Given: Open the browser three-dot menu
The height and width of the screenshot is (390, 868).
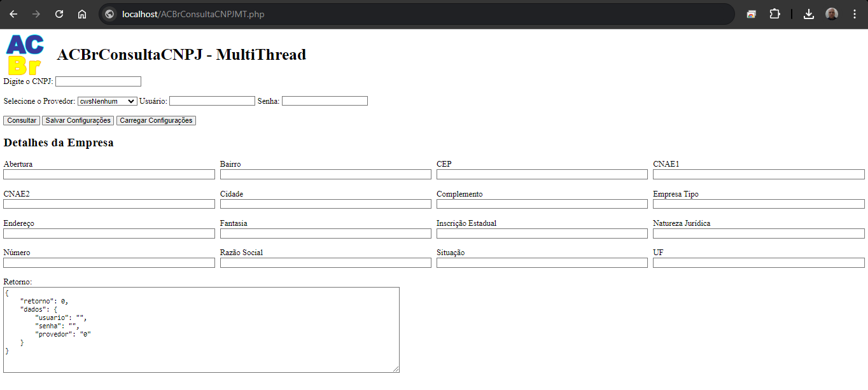Looking at the screenshot, I should (x=854, y=14).
